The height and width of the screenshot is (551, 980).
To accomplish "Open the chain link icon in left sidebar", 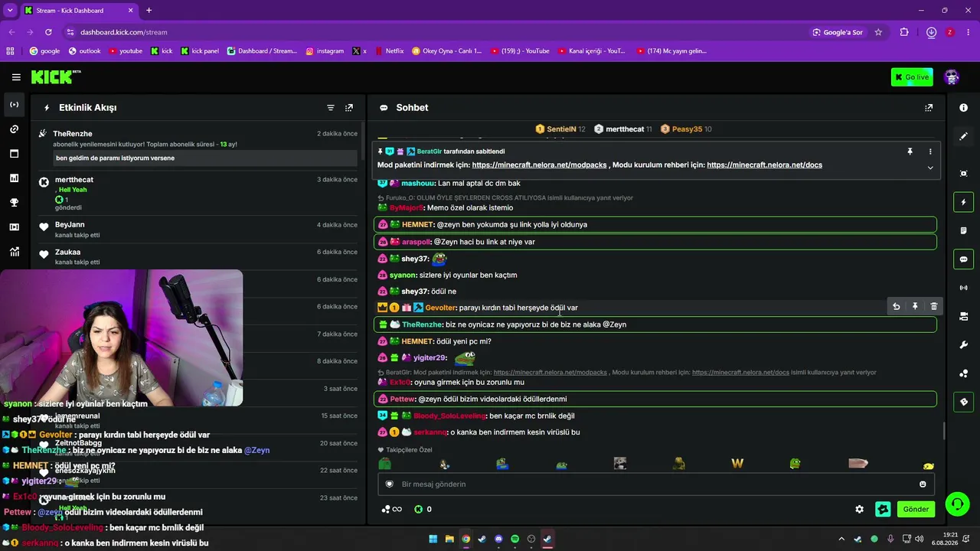I will coord(15,129).
